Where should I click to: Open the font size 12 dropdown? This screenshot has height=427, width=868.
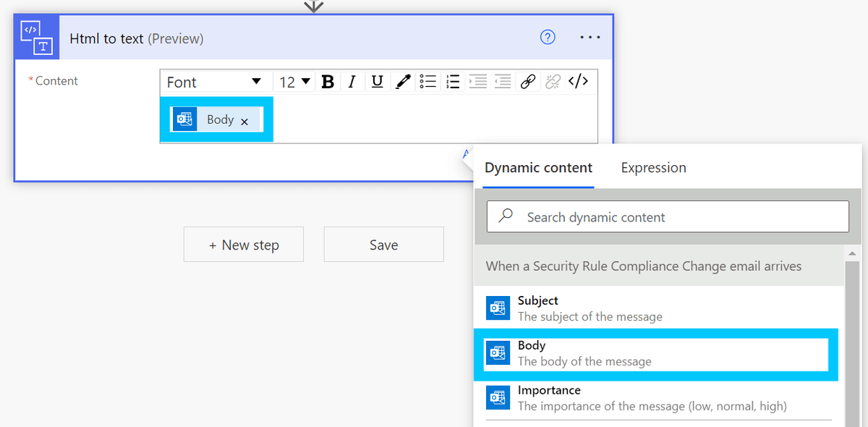[x=292, y=82]
